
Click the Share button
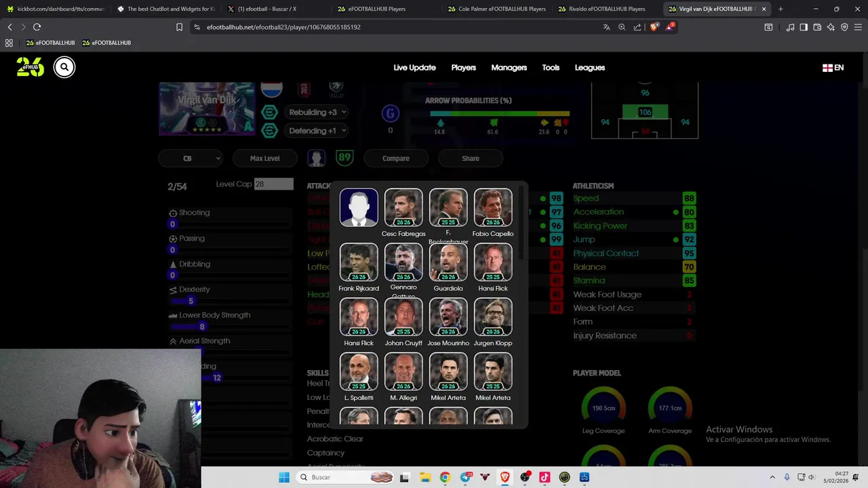pos(471,159)
